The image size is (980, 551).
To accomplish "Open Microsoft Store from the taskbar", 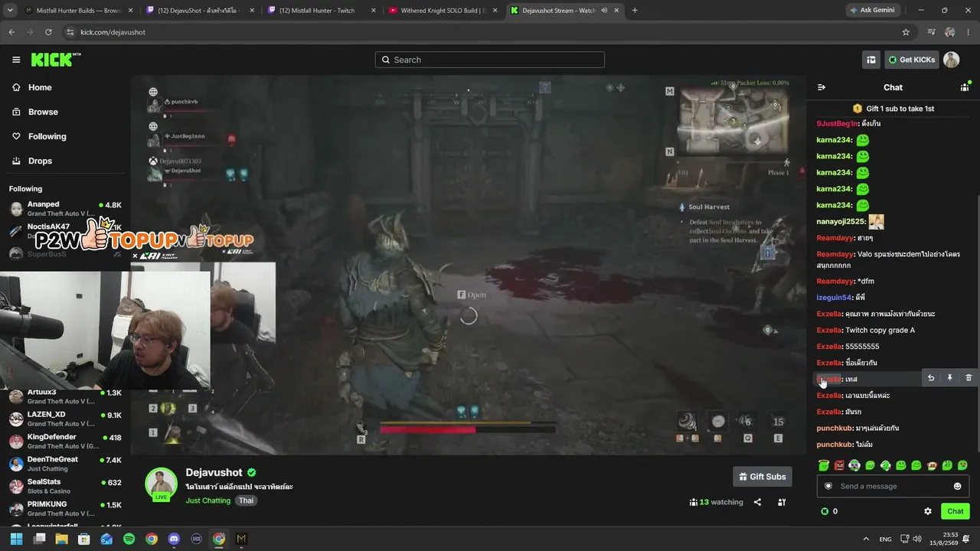I will (84, 539).
